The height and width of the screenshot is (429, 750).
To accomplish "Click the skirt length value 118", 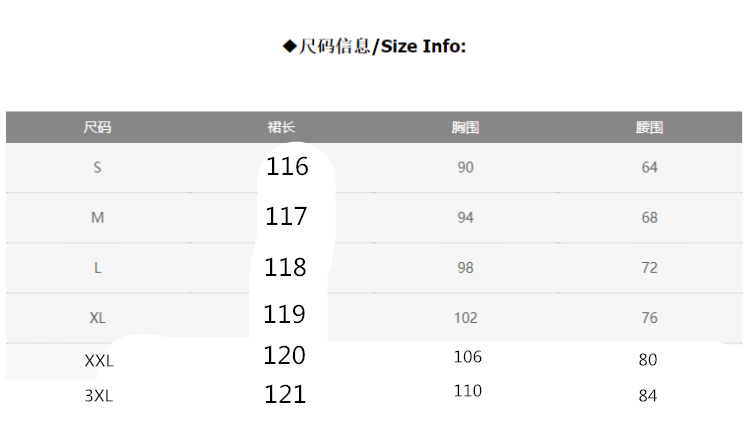I will (x=286, y=267).
